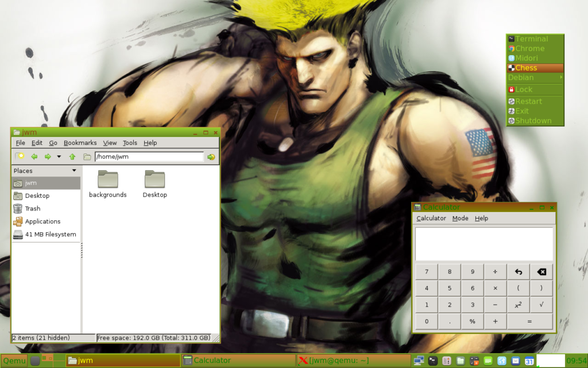Launch the web browser globe tray icon
This screenshot has width=588, height=368.
click(x=502, y=361)
